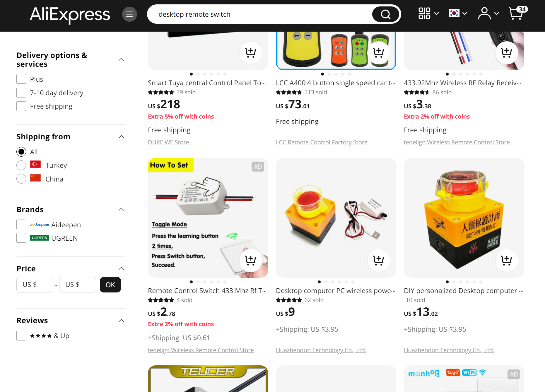Collapse the Shipping from section

point(121,137)
